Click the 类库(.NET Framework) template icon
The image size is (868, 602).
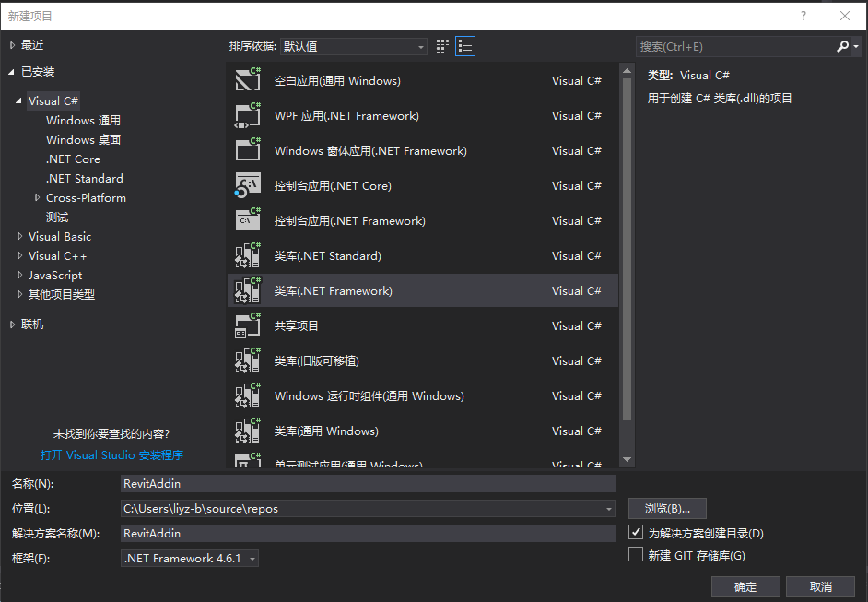(x=248, y=290)
